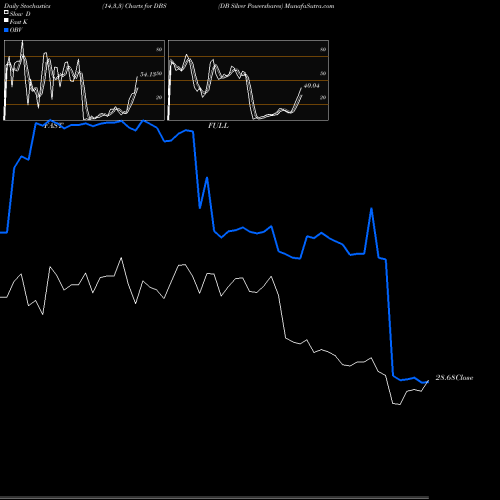Open the FULL stochastic chart thumbnail

[x=248, y=80]
